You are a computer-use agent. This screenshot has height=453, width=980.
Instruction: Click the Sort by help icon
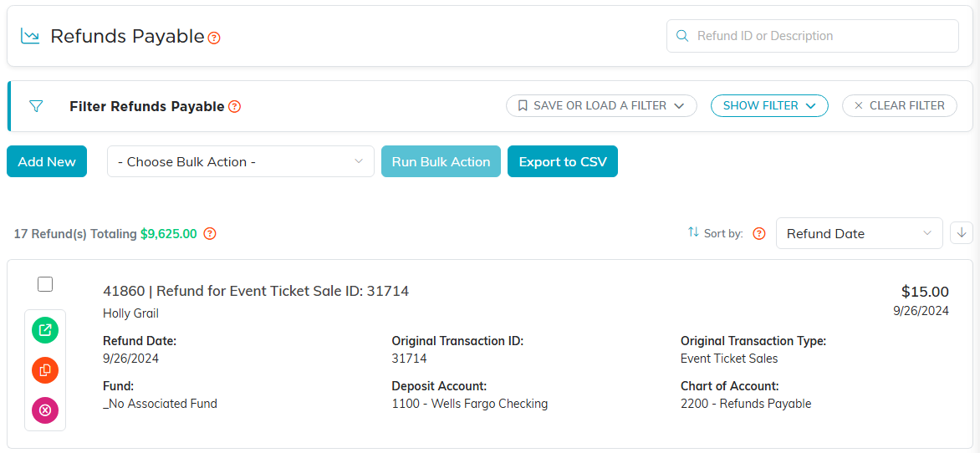[x=759, y=234]
